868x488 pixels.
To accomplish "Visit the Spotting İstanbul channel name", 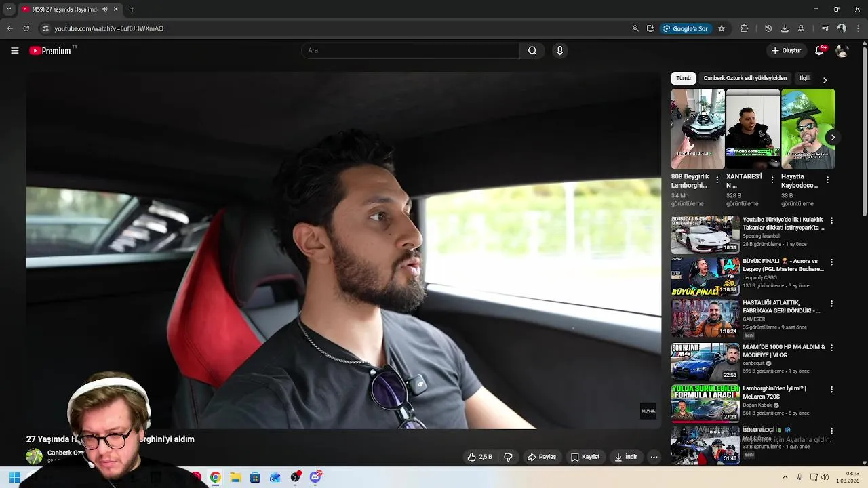I will tap(761, 236).
